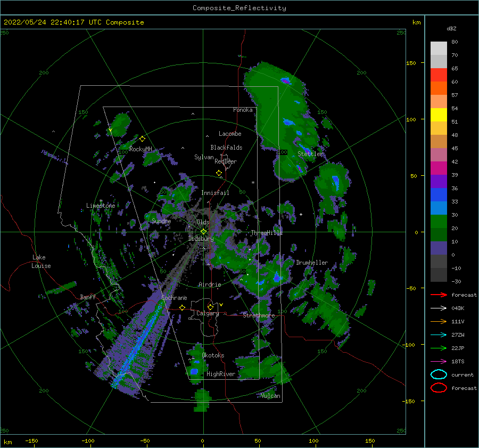Click the red forecast arrow legend icon

439,295
